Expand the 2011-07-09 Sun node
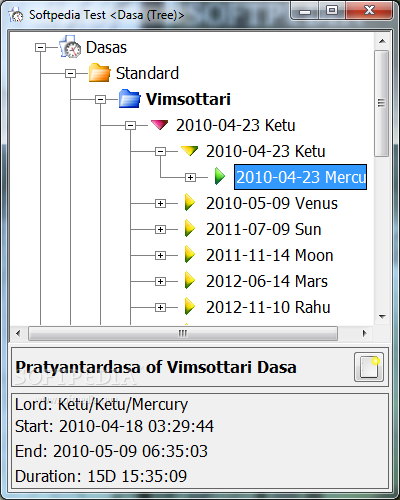Image resolution: width=400 pixels, height=500 pixels. point(160,229)
